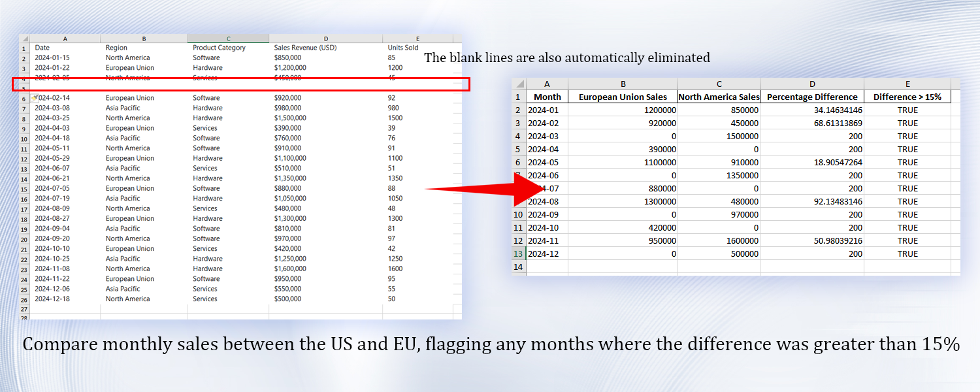Click the cell with value 92.13483146
This screenshot has width=980, height=392.
811,201
